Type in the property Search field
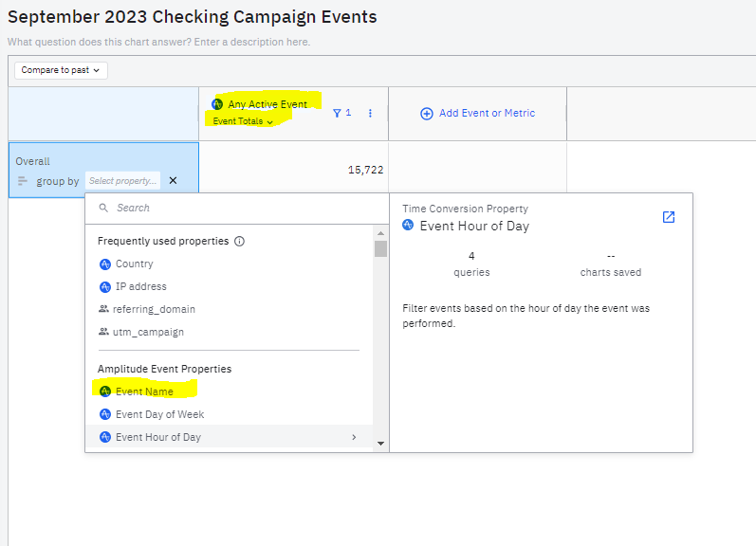The height and width of the screenshot is (546, 756). (237, 208)
